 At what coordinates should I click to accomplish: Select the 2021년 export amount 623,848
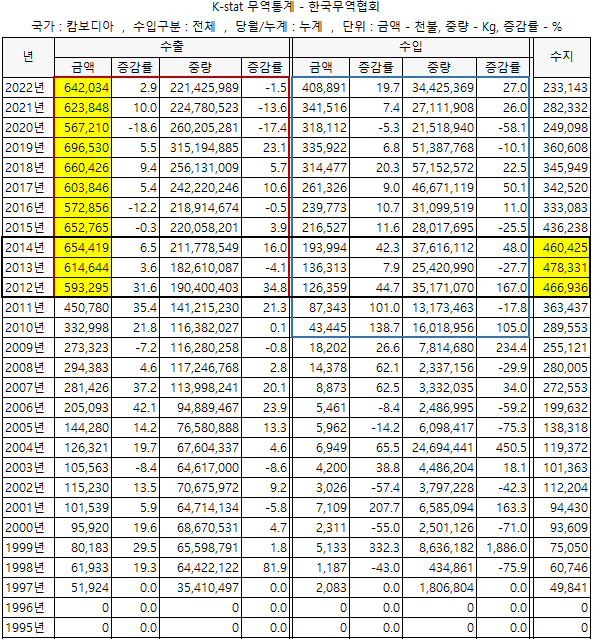(x=83, y=108)
